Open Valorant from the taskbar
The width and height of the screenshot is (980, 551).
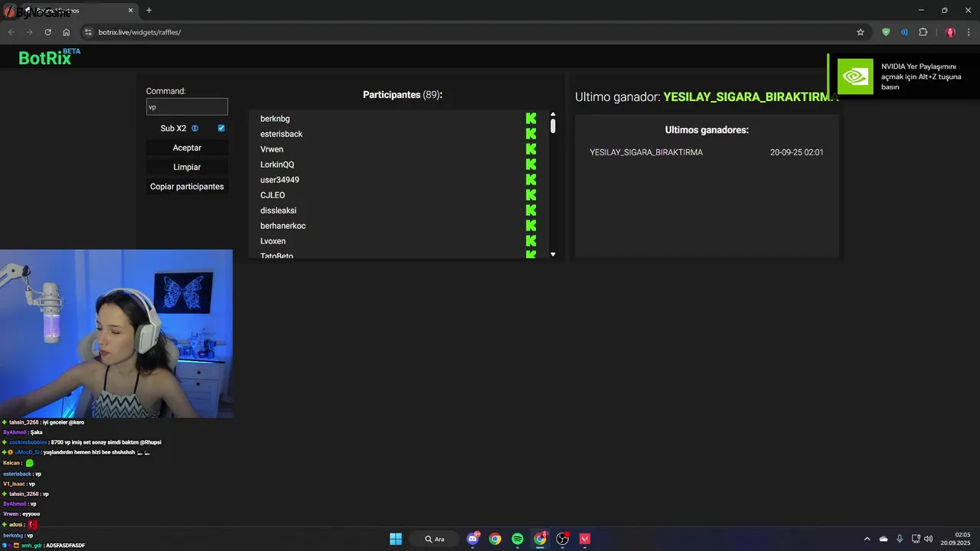click(x=585, y=539)
